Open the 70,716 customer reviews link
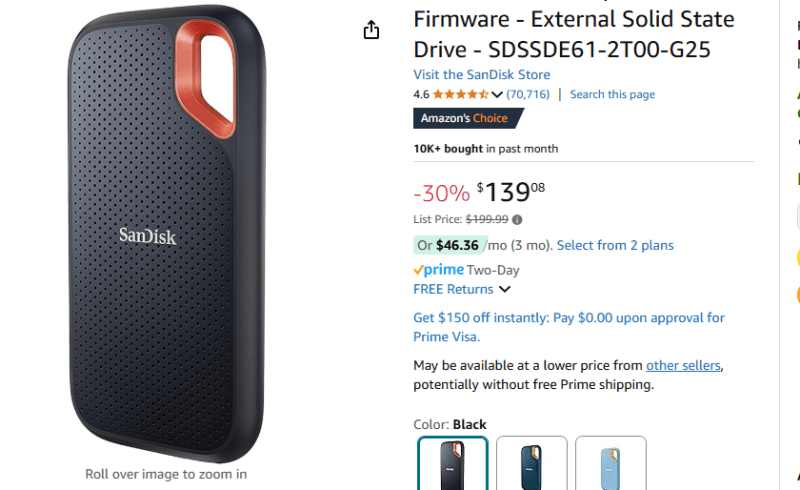 [528, 95]
